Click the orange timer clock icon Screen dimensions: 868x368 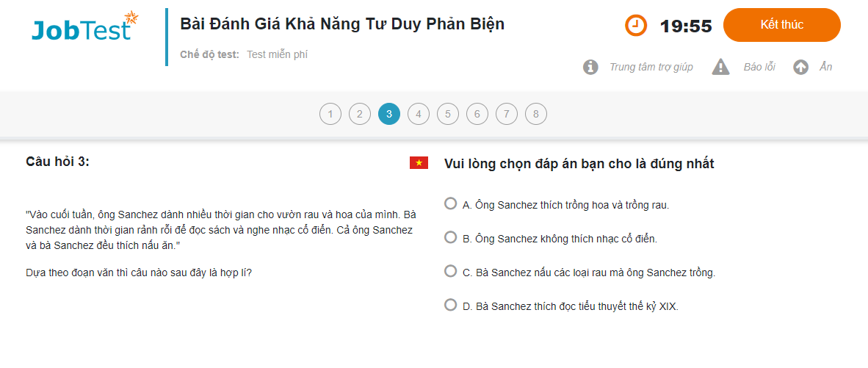636,26
